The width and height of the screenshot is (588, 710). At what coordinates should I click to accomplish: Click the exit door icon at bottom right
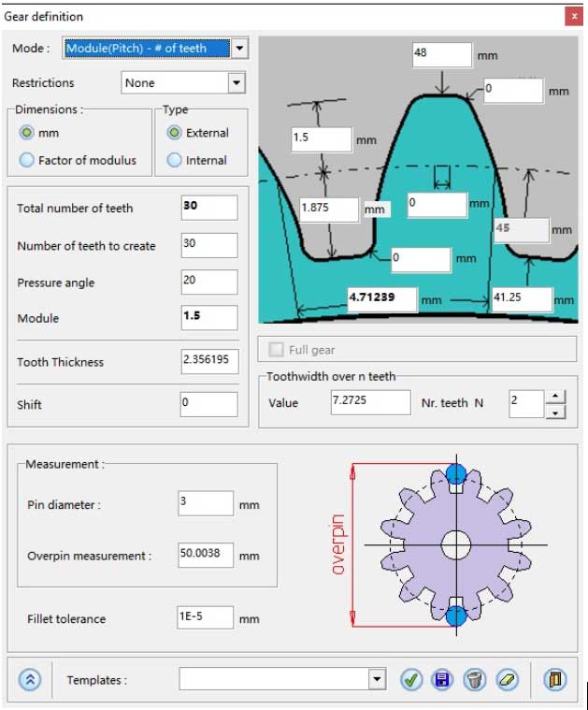pos(555,680)
